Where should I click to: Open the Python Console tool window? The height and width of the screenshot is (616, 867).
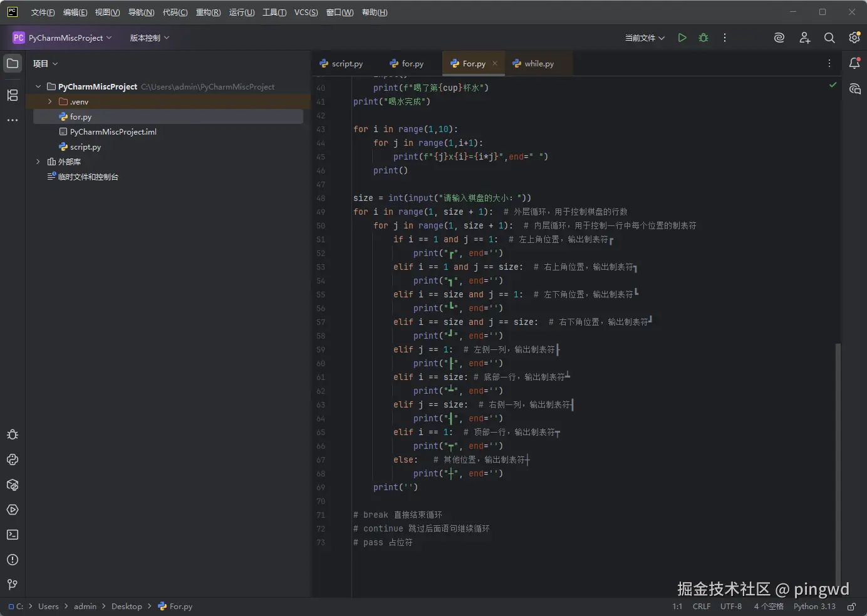click(13, 459)
